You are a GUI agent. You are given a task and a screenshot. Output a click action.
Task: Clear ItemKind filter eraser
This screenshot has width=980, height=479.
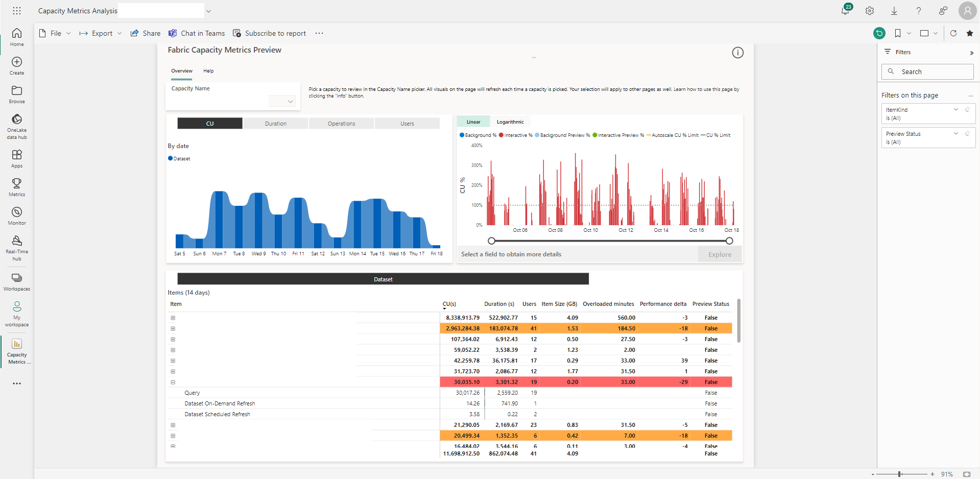point(967,110)
